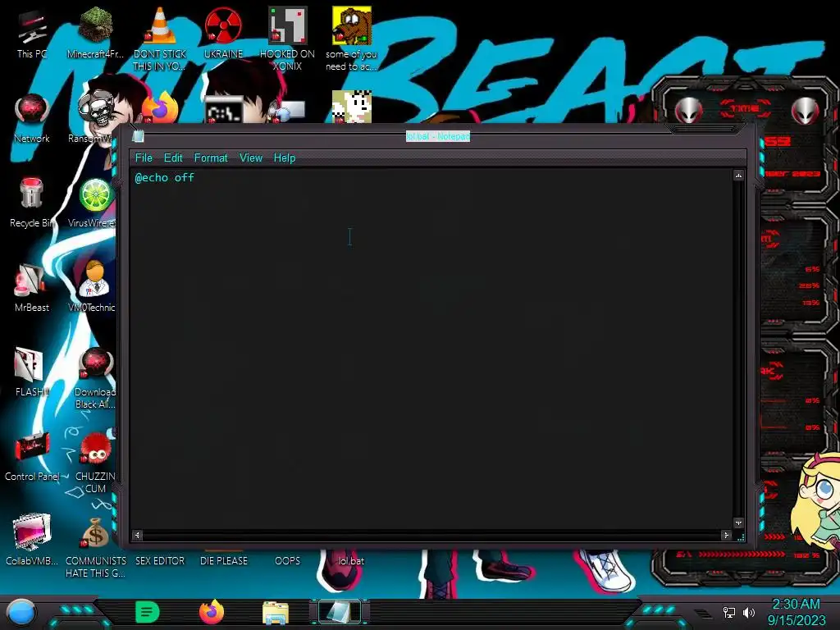Open the green notes app in taskbar
This screenshot has height=630, width=840.
(x=147, y=612)
